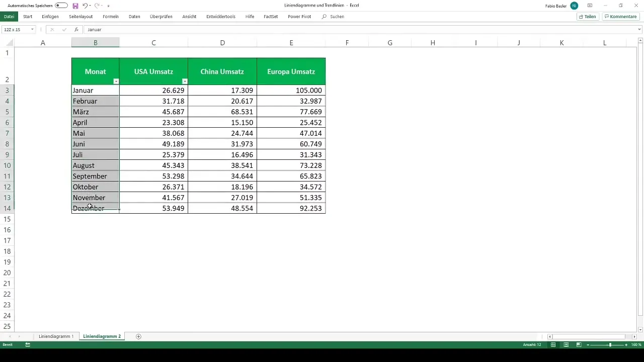This screenshot has height=362, width=644.
Task: Click zoom in plus button
Action: point(626,345)
